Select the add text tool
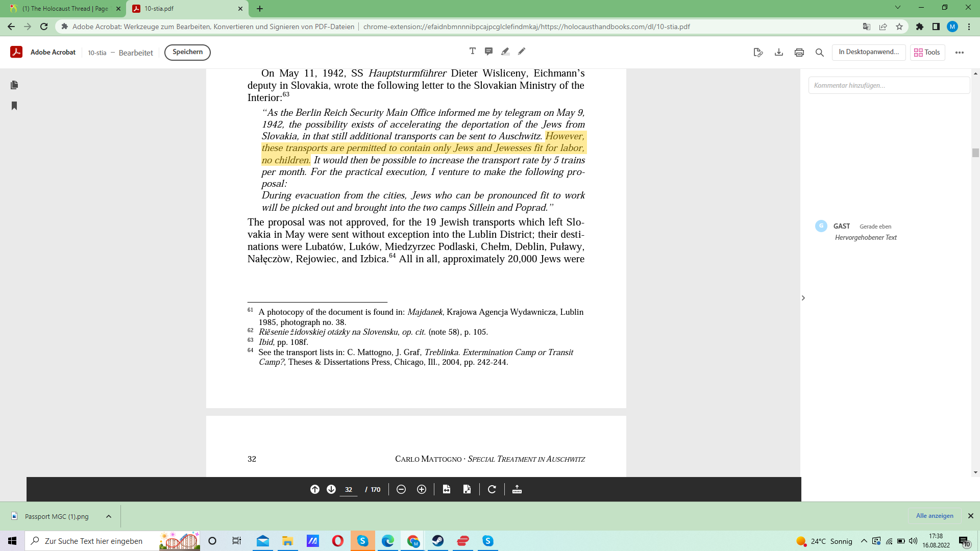 (472, 51)
